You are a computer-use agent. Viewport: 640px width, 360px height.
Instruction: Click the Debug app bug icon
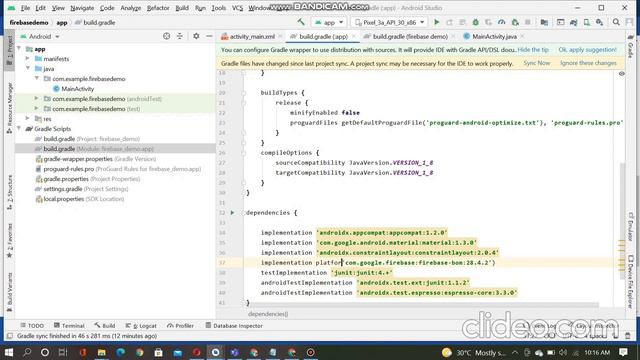click(x=476, y=22)
